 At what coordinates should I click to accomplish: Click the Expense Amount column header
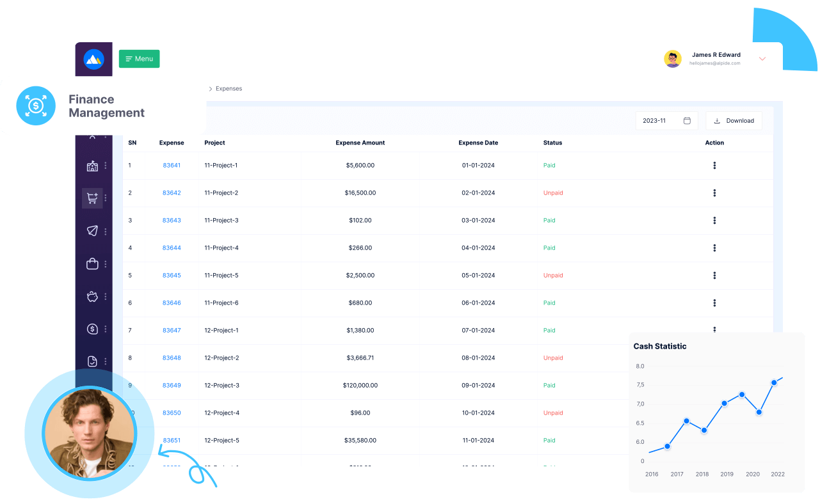point(360,143)
